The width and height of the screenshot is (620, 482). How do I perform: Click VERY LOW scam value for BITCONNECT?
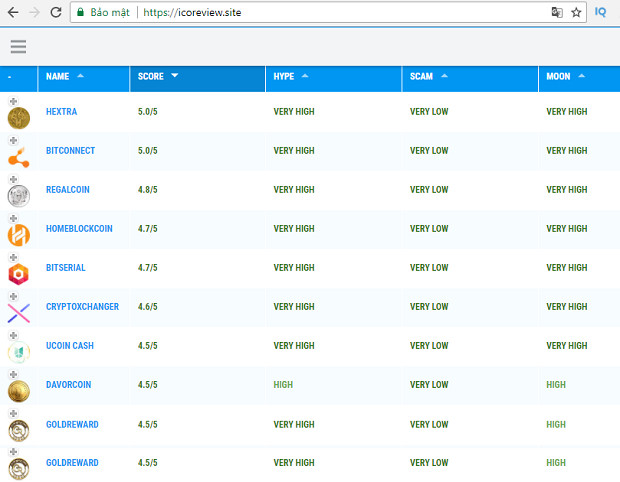(429, 151)
